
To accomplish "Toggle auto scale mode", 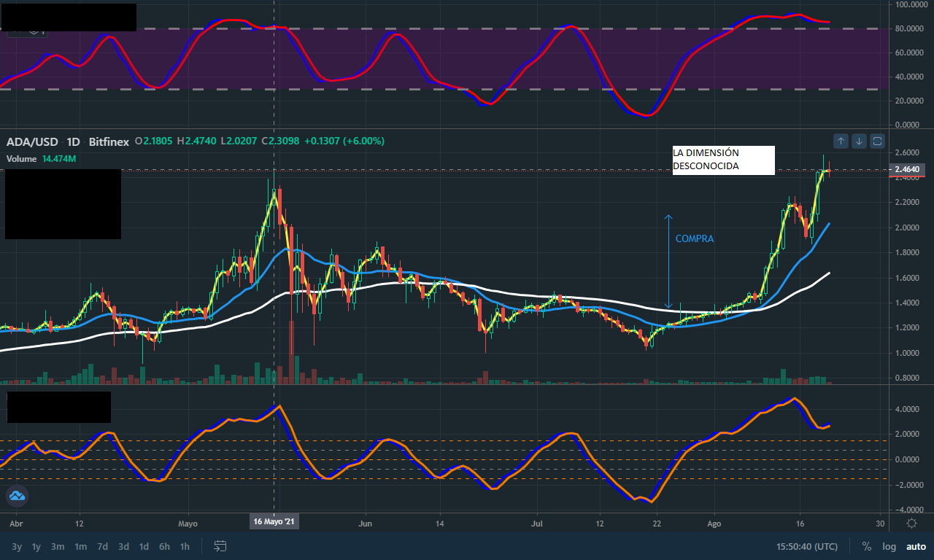I will pos(916,546).
